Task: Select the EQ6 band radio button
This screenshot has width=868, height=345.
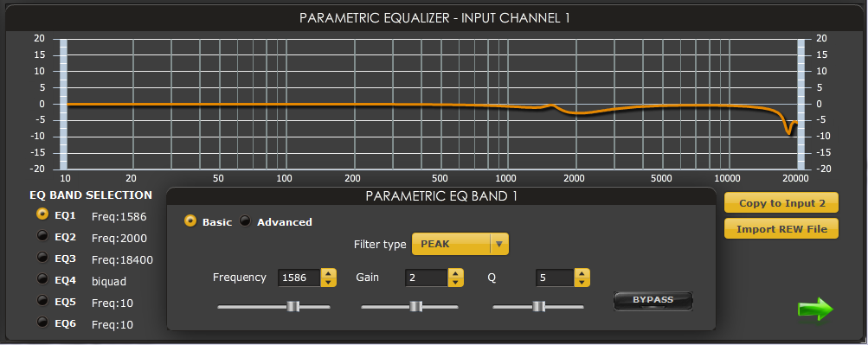Action: (x=42, y=322)
